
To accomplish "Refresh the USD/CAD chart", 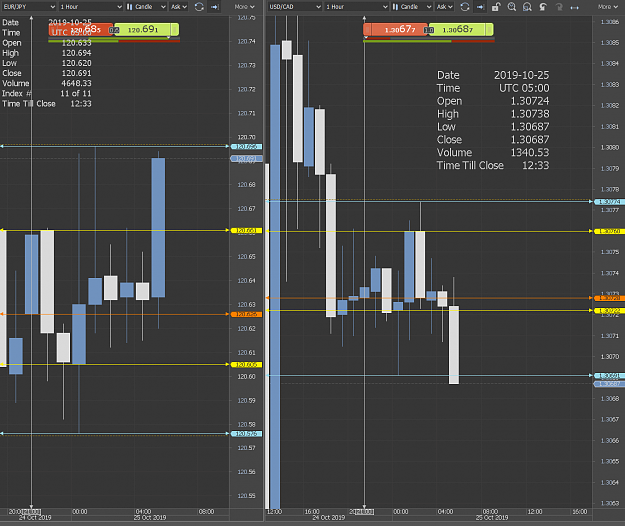I will click(465, 6).
